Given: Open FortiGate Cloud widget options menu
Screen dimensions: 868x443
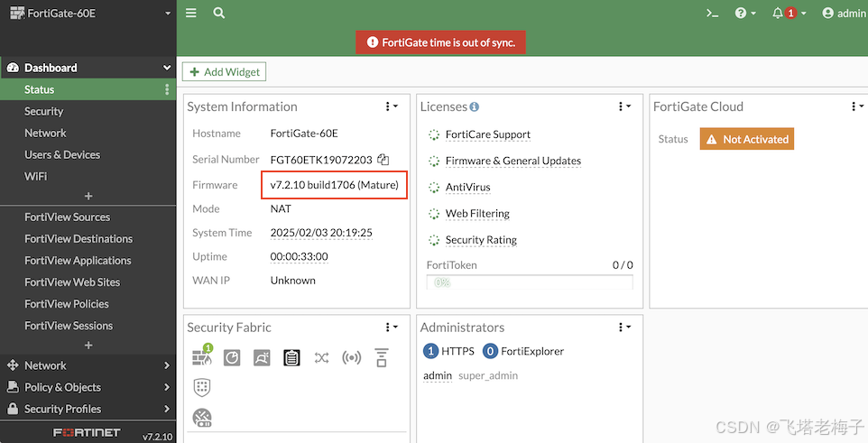Looking at the screenshot, I should pyautogui.click(x=857, y=106).
